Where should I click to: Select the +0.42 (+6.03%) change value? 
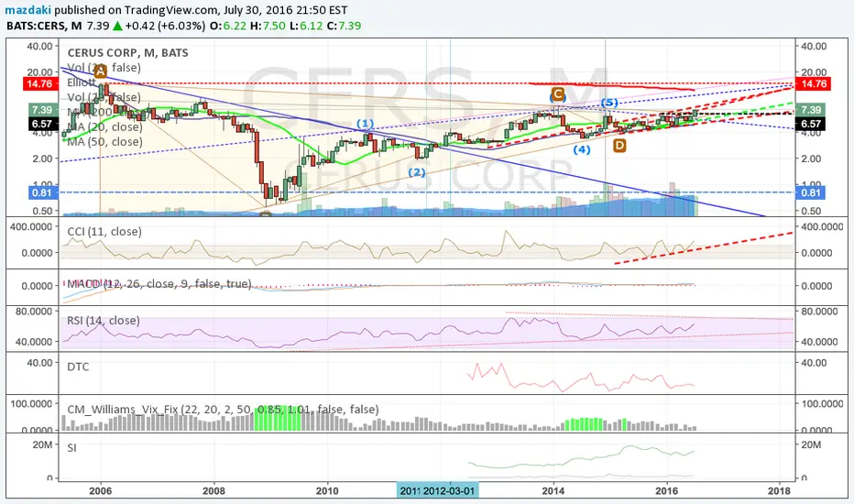tap(165, 26)
